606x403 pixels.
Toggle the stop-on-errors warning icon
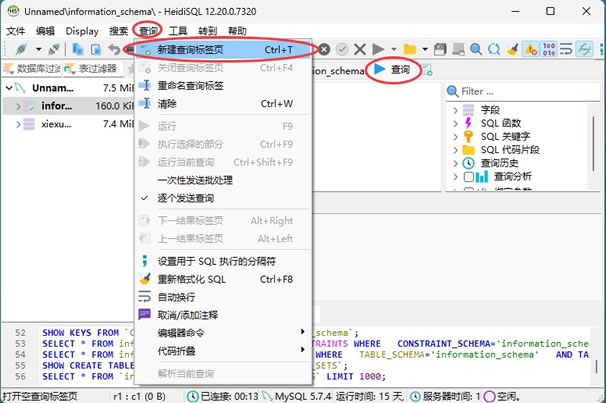530,49
